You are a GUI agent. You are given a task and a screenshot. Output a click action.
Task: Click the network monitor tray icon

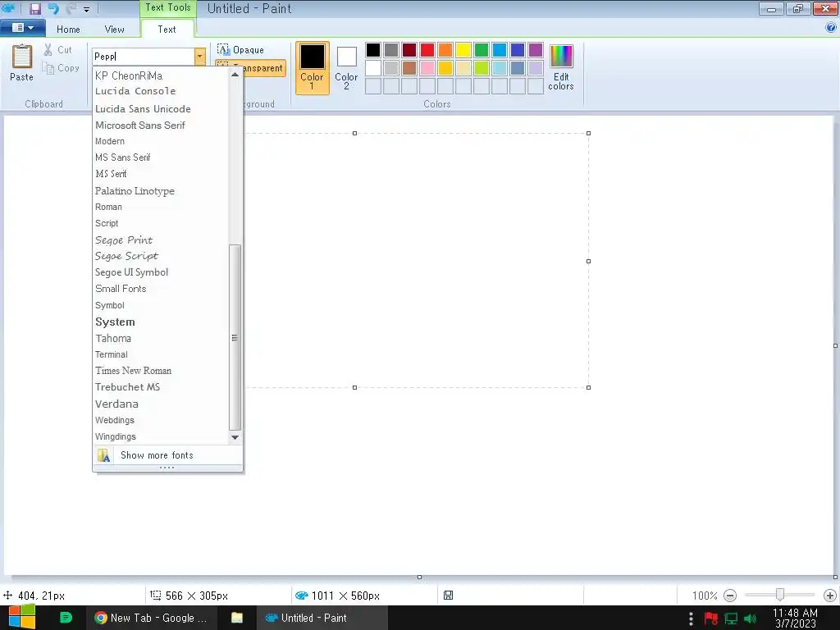731,619
